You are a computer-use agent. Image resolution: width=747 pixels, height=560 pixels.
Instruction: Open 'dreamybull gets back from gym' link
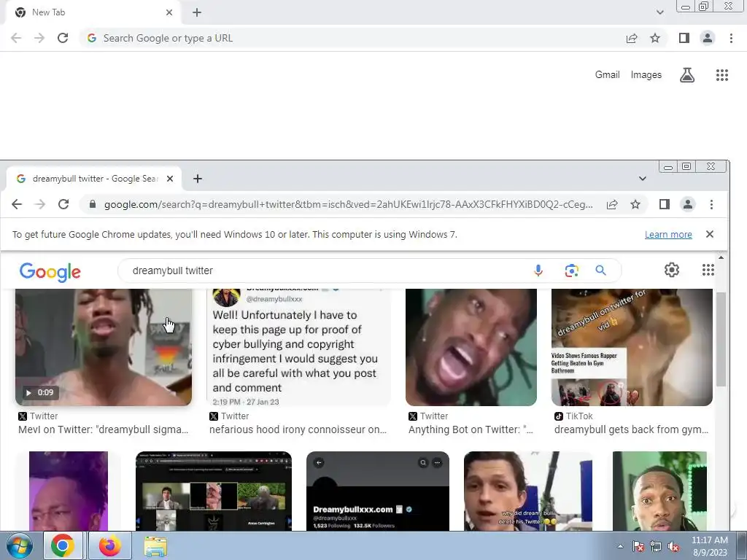pyautogui.click(x=631, y=429)
